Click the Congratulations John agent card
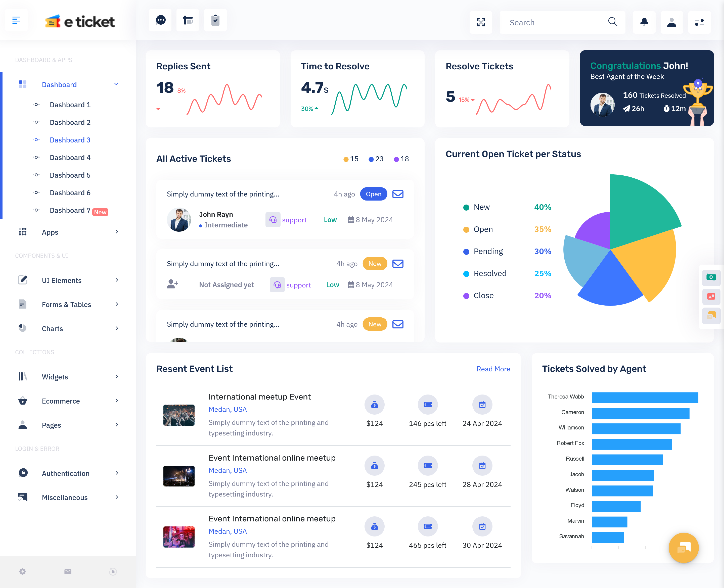This screenshot has width=724, height=588. click(x=646, y=88)
